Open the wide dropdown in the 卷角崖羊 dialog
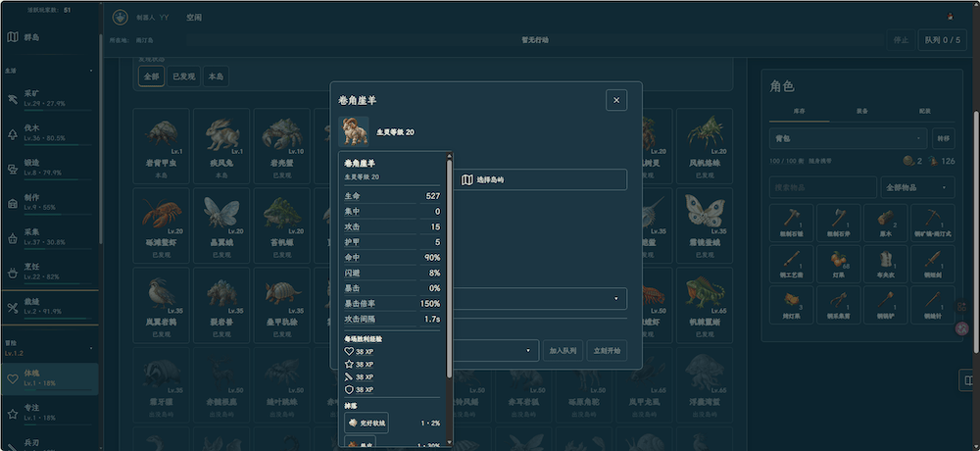Screen dimensions: 980x451 pos(539,298)
